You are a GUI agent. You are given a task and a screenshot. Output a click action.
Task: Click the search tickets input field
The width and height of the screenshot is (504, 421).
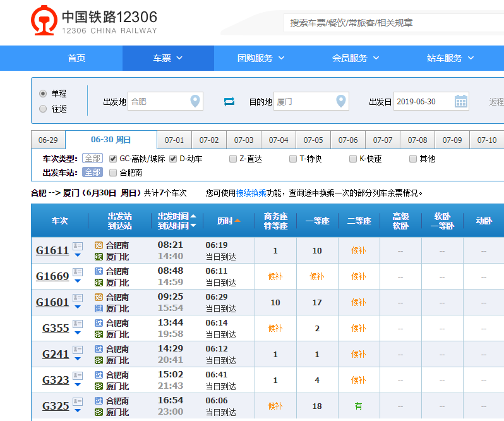(393, 23)
